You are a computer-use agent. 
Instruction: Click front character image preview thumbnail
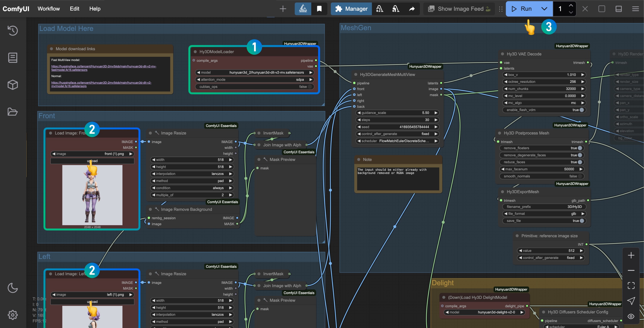(92, 195)
